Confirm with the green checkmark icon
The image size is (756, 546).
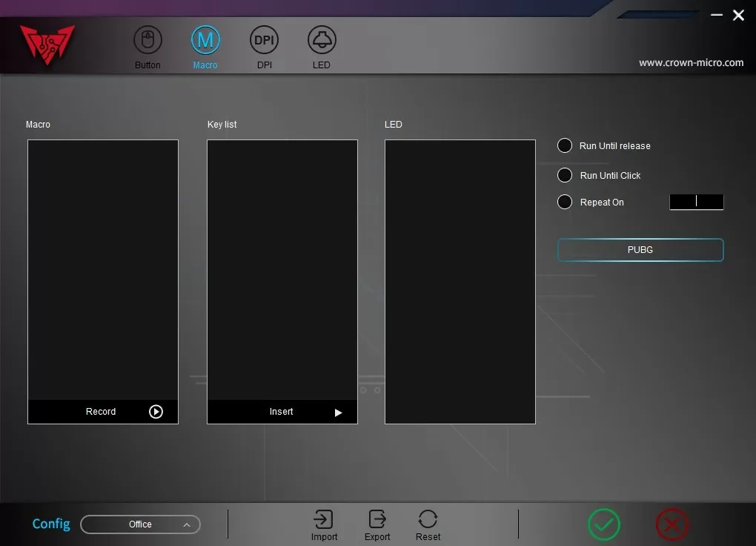[x=604, y=525]
